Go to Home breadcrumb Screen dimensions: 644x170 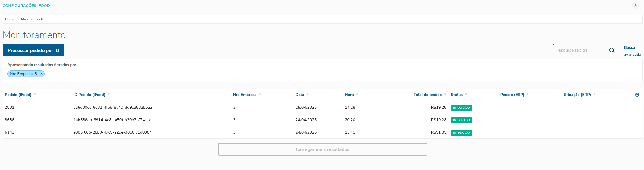(10, 19)
